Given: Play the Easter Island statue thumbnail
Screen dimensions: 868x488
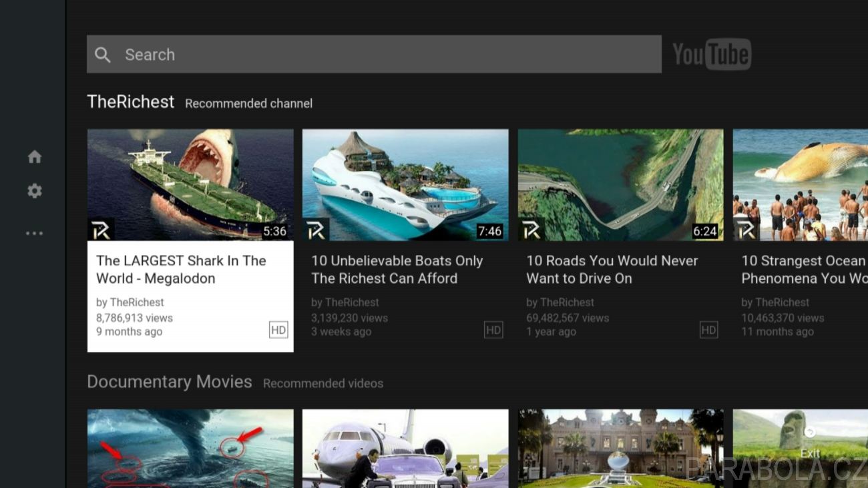Looking at the screenshot, I should pyautogui.click(x=801, y=449).
